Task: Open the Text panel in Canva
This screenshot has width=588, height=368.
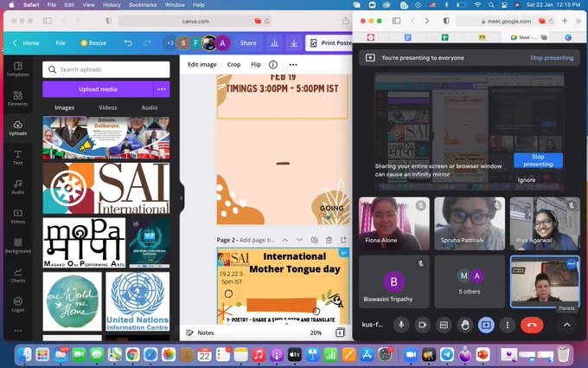Action: pos(17,158)
